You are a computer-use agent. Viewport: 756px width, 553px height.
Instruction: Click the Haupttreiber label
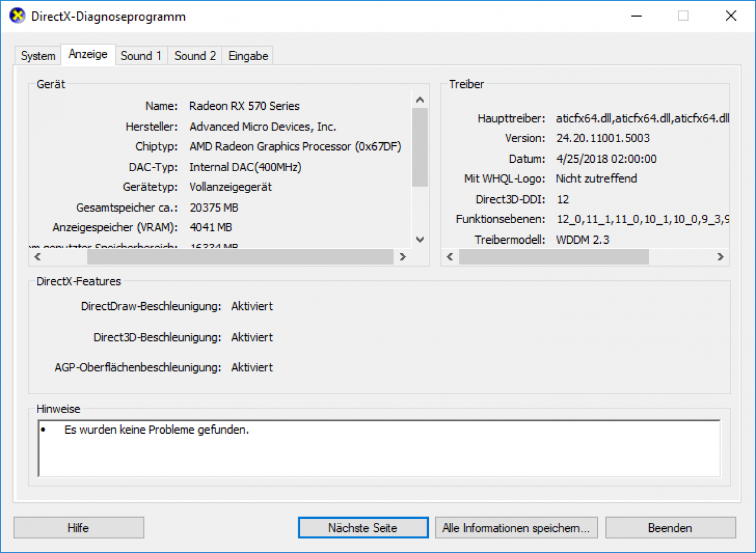(511, 118)
